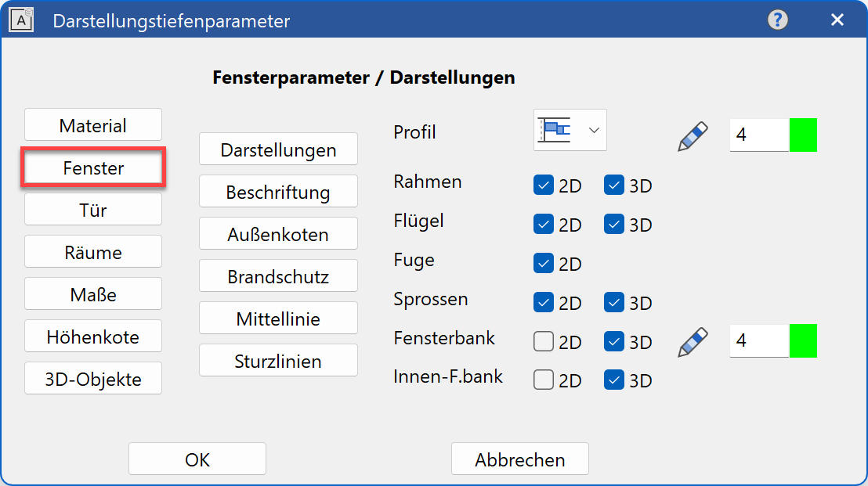Dismiss the dialog via Abbrechen

point(519,459)
